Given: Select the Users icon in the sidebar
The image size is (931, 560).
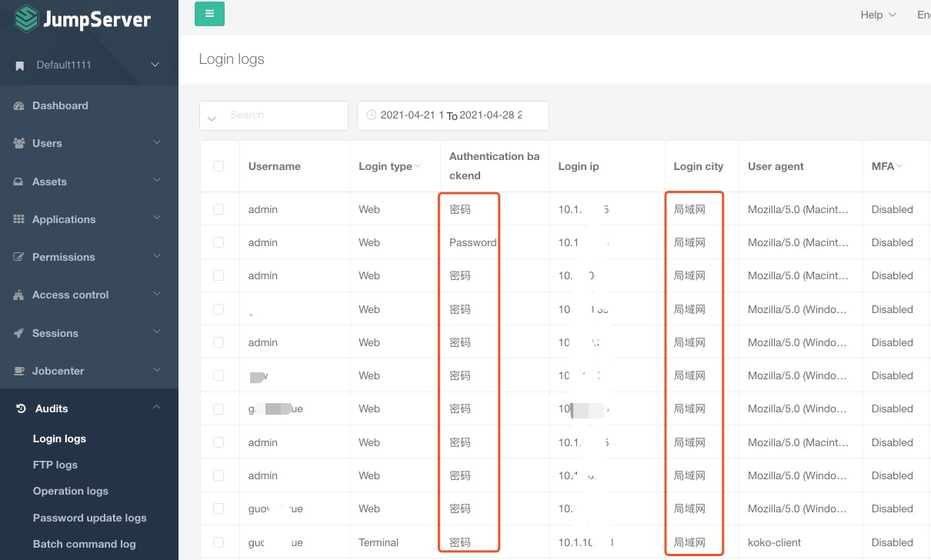Looking at the screenshot, I should coord(17,143).
